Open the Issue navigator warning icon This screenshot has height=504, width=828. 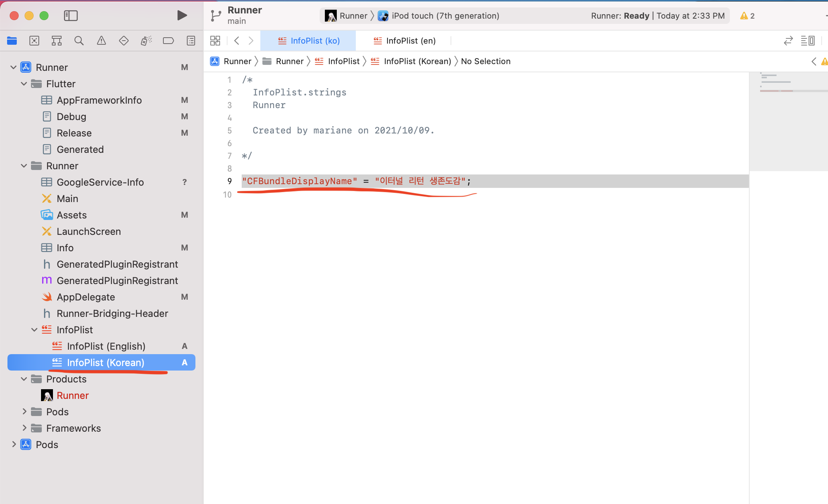coord(101,41)
